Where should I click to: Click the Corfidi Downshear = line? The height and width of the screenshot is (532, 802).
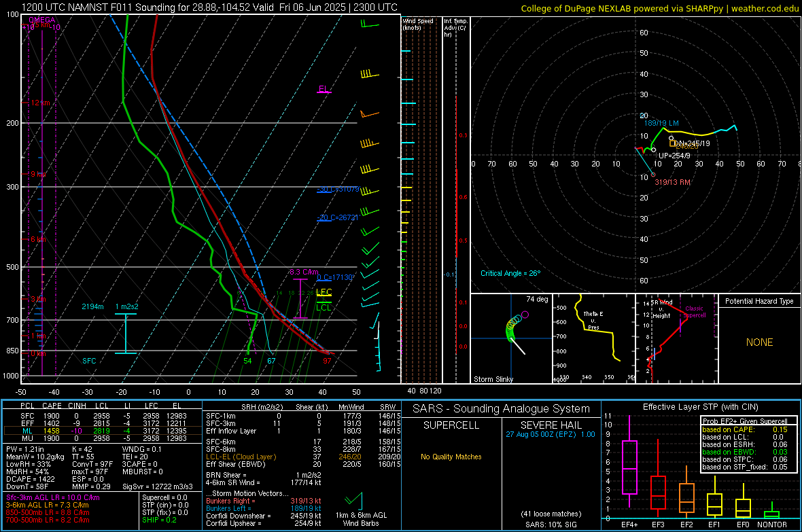[x=263, y=516]
